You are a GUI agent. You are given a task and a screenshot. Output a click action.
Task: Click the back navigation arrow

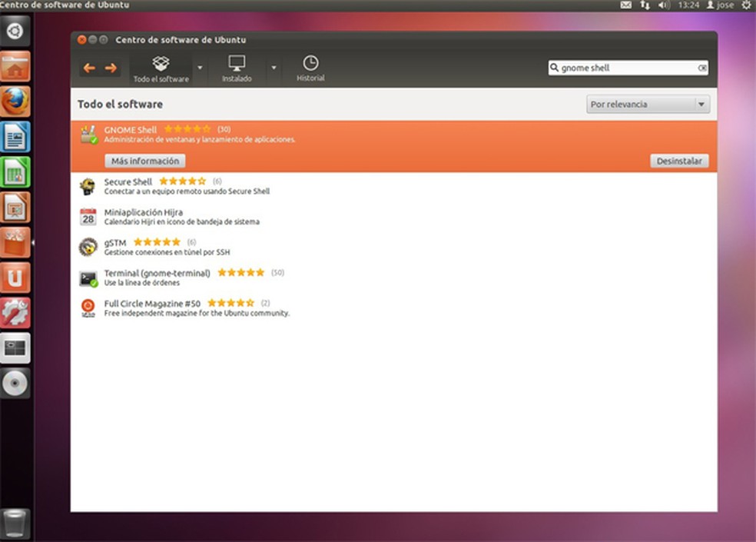click(x=88, y=68)
